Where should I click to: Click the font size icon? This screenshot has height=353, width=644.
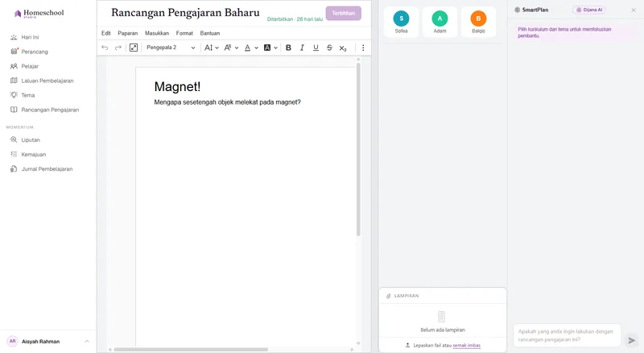tap(228, 48)
